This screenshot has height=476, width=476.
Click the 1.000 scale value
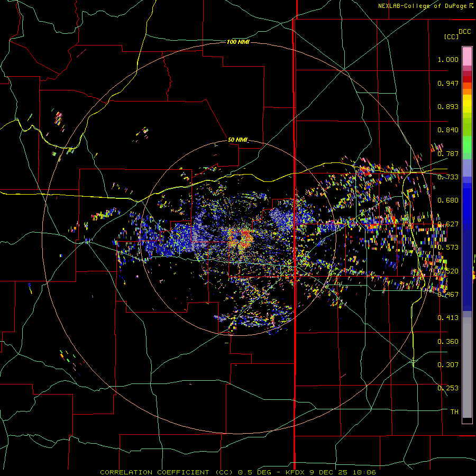tap(448, 59)
